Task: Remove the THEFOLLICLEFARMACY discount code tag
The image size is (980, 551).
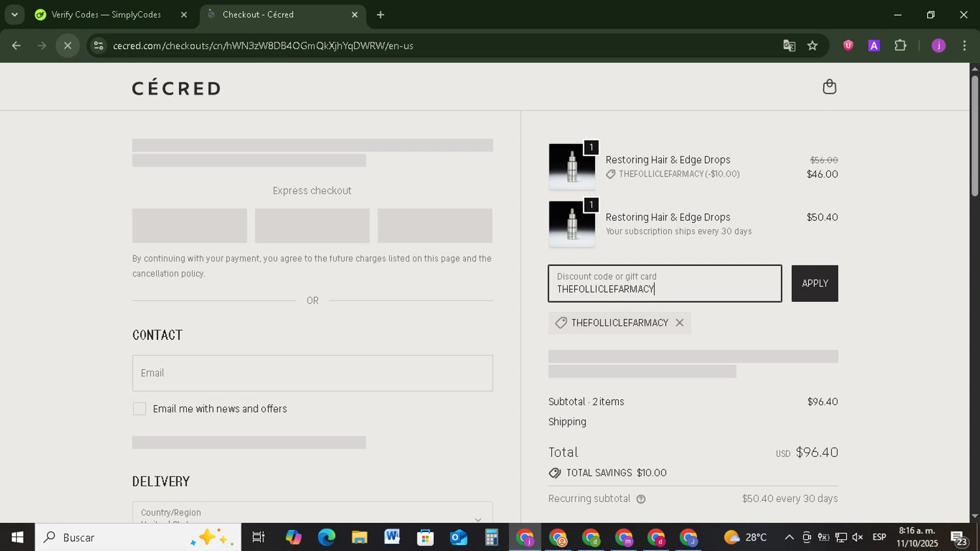Action: click(679, 323)
